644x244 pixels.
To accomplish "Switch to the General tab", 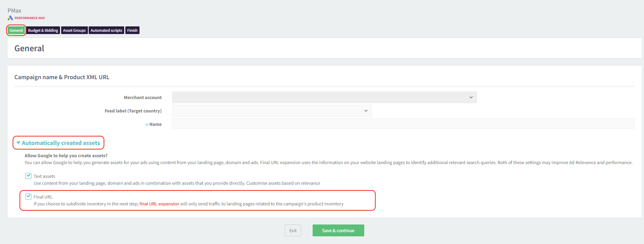I will 16,31.
